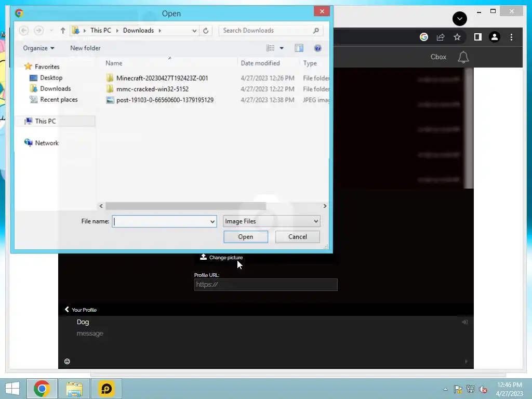Click the Forward arrow in the Open dialog
The image size is (532, 399).
point(38,31)
